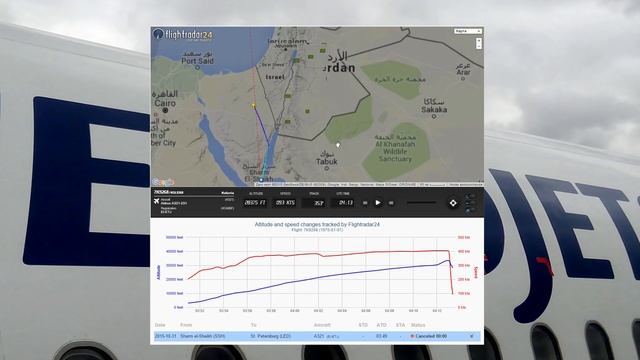Click the Tabuk city label

point(327,162)
